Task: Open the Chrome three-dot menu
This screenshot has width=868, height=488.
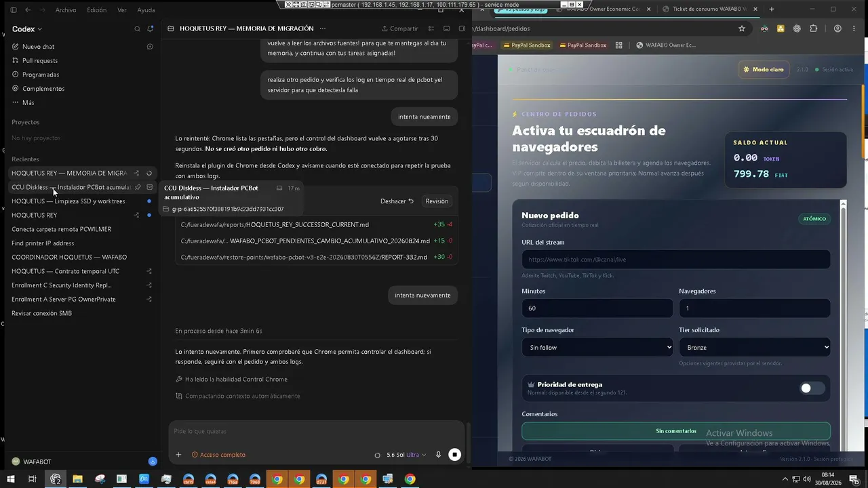Action: point(855,28)
